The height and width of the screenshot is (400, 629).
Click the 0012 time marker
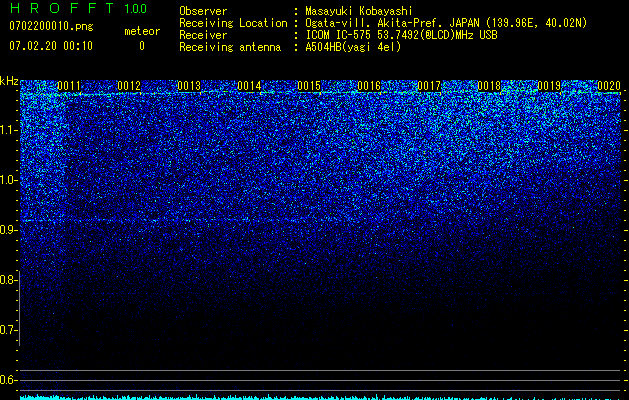[x=129, y=86]
